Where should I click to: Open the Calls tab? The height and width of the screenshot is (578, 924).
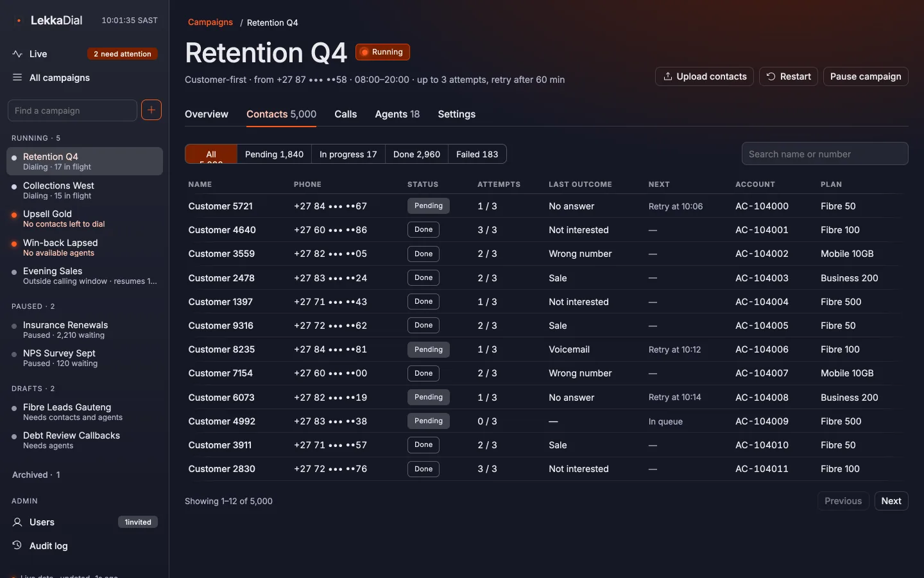pyautogui.click(x=346, y=114)
